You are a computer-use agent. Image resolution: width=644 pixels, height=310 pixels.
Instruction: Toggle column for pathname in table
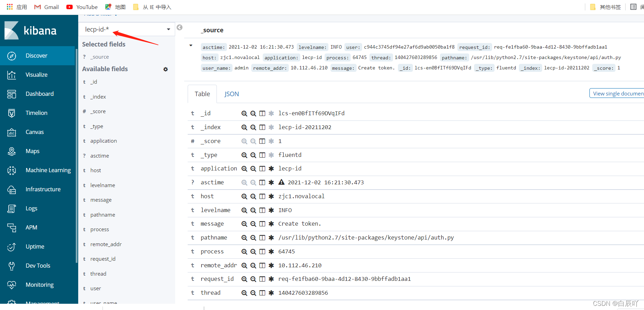tap(262, 238)
